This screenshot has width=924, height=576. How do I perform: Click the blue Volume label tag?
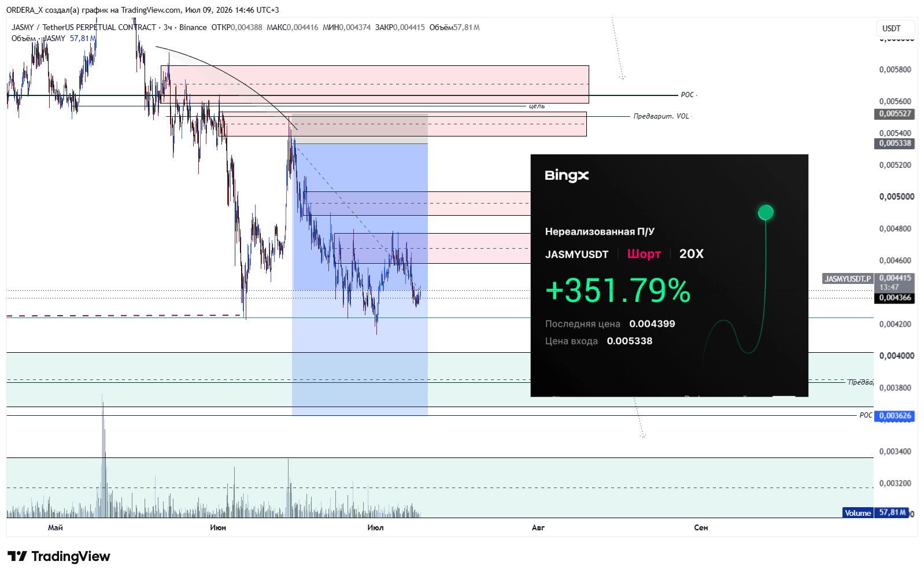pos(858,513)
